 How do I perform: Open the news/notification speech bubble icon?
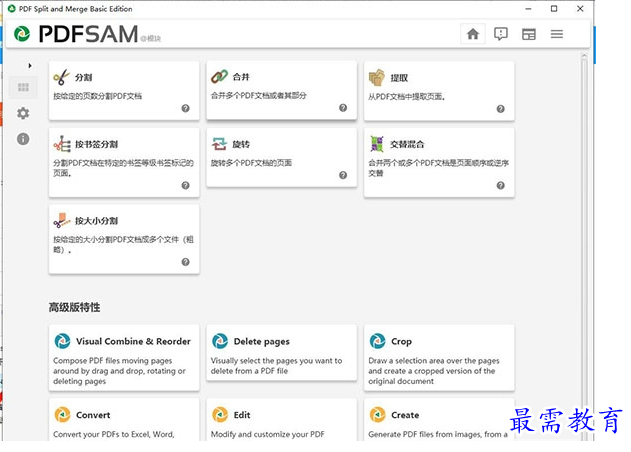click(501, 34)
